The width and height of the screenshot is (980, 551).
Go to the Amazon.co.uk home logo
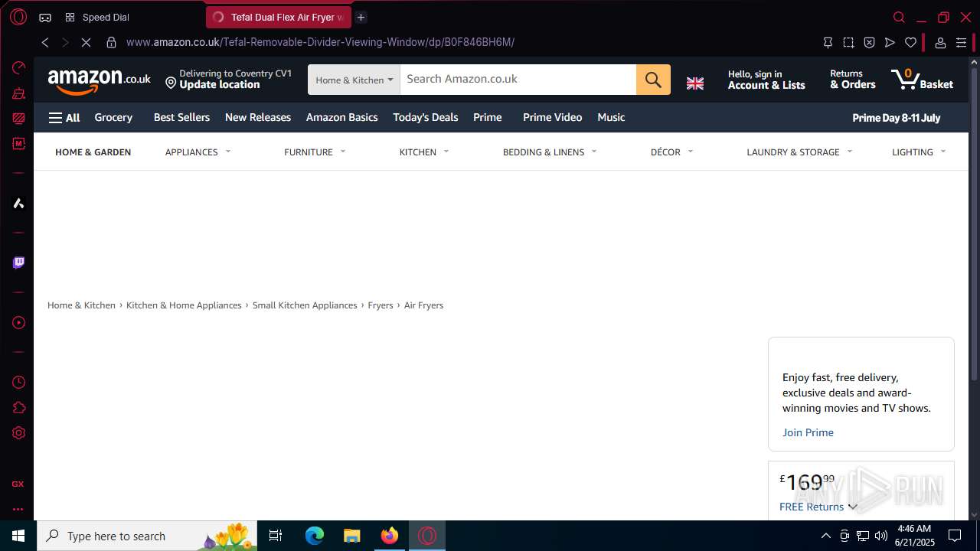coord(99,80)
